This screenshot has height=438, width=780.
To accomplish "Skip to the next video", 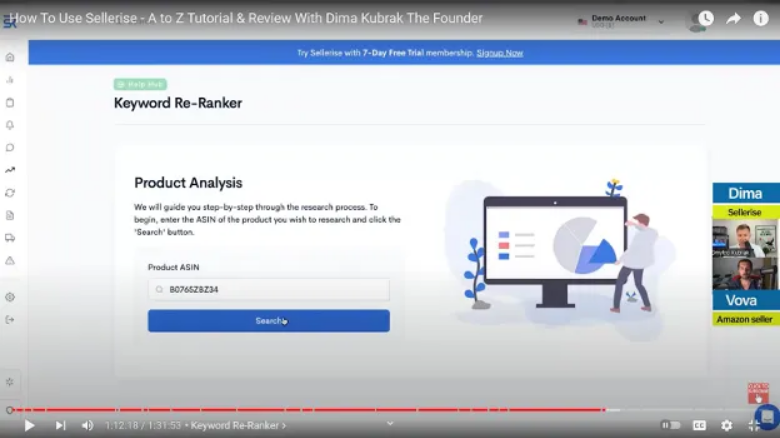I will click(x=60, y=426).
